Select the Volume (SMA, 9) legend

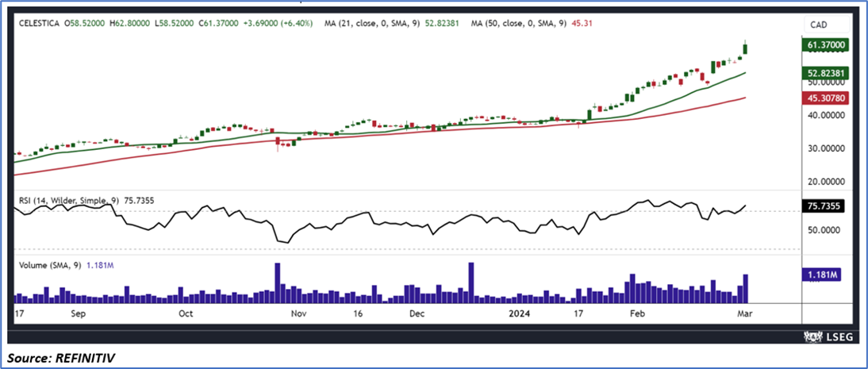(x=49, y=266)
